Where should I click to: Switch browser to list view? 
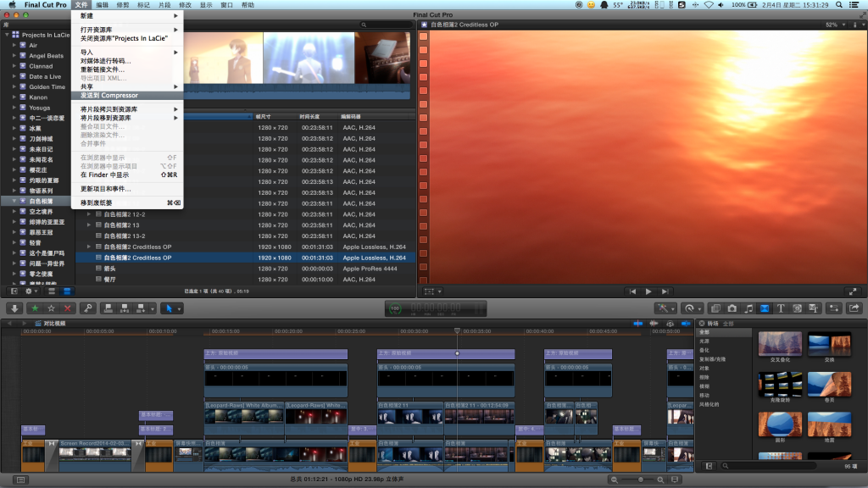click(65, 291)
